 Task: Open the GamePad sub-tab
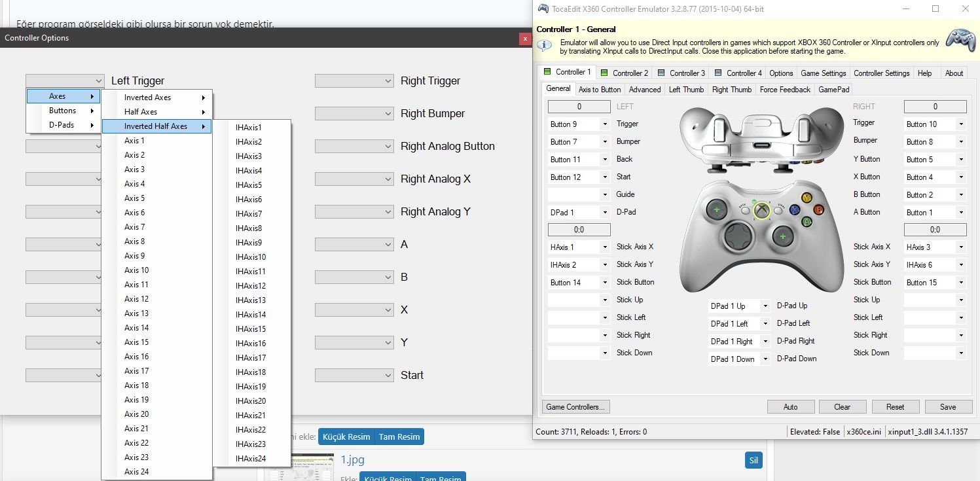(833, 90)
